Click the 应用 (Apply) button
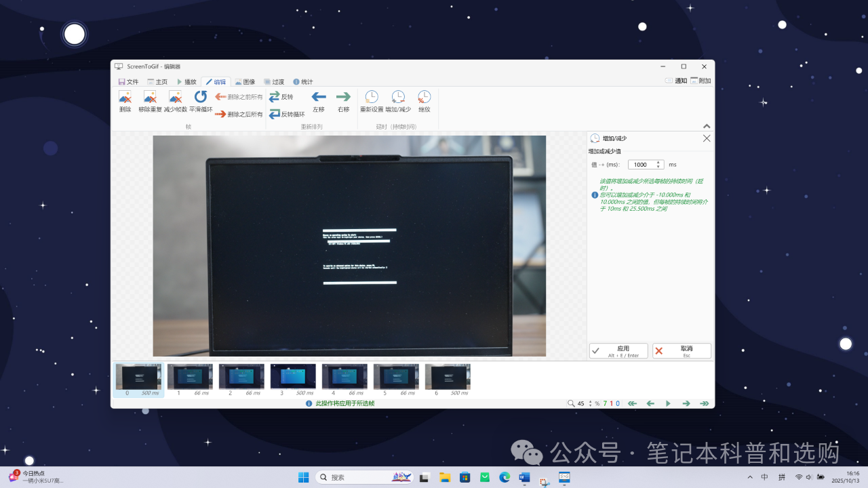 pos(618,350)
